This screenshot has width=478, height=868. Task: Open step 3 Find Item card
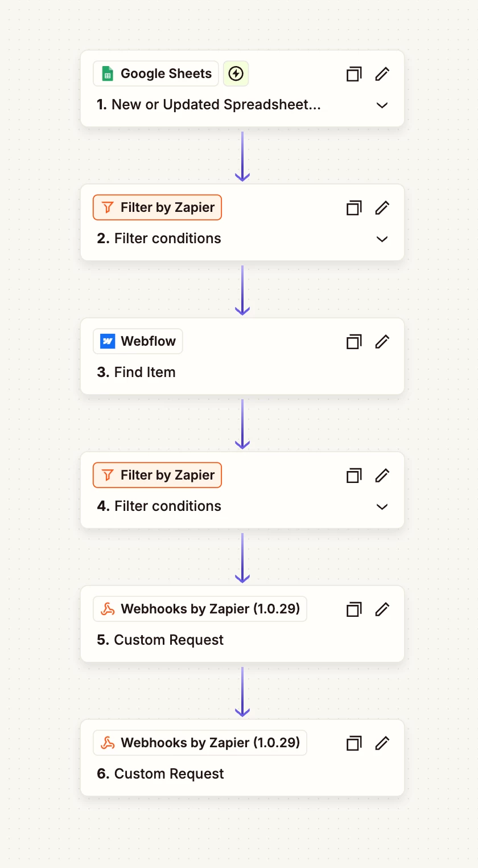click(242, 356)
